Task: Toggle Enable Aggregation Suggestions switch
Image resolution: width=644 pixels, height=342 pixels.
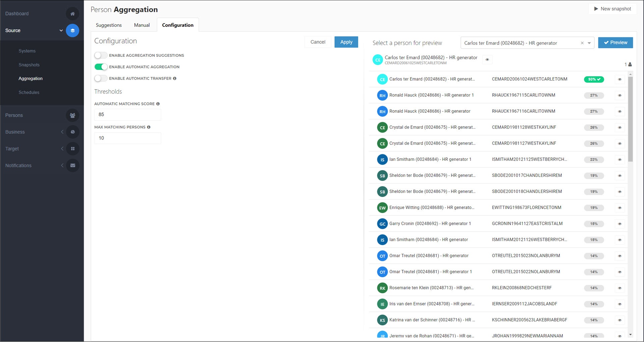Action: click(101, 55)
